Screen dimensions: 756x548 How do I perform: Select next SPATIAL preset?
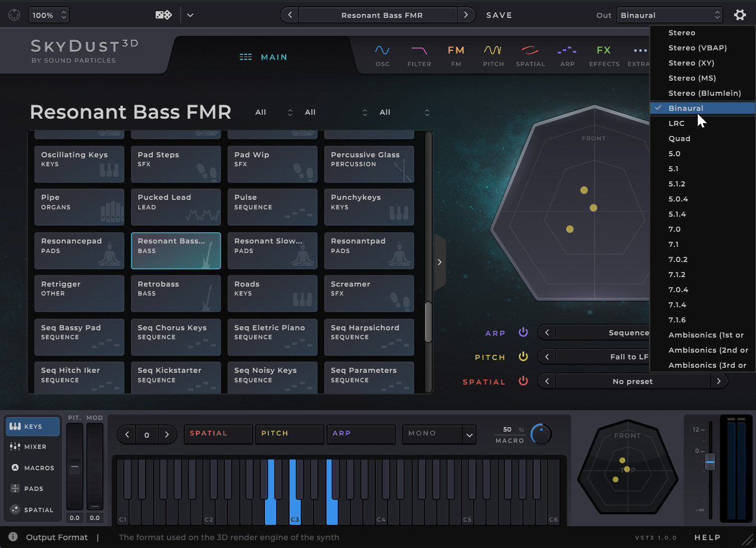point(719,381)
